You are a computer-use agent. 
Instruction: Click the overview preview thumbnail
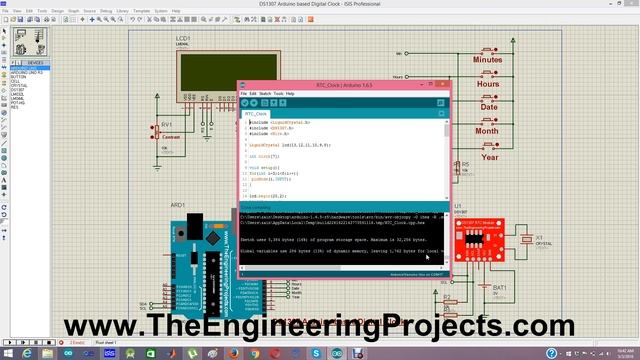pyautogui.click(x=30, y=42)
